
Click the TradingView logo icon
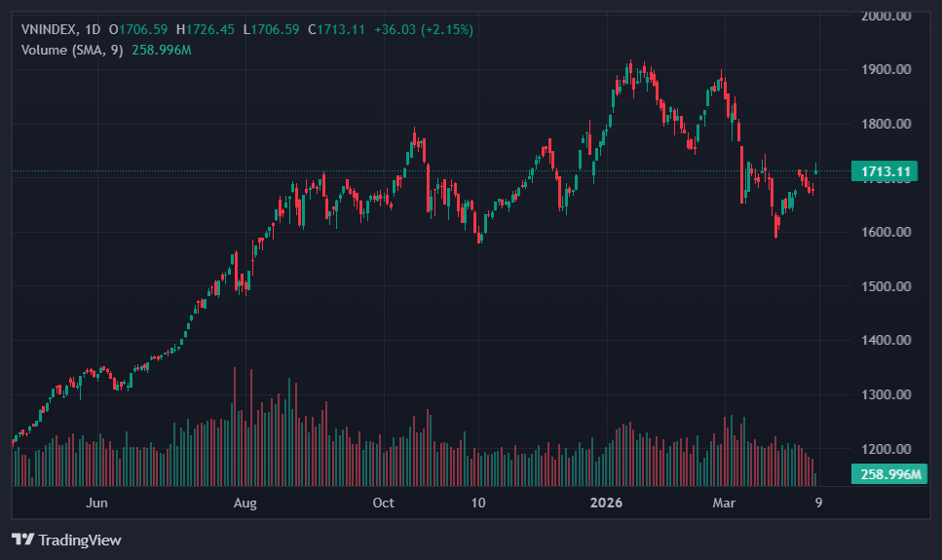pos(22,540)
